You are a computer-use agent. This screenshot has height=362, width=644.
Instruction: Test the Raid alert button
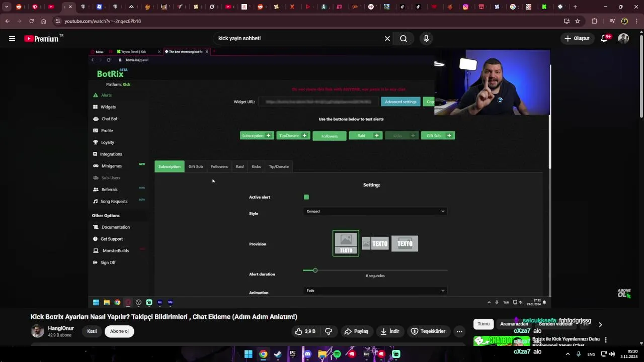366,136
